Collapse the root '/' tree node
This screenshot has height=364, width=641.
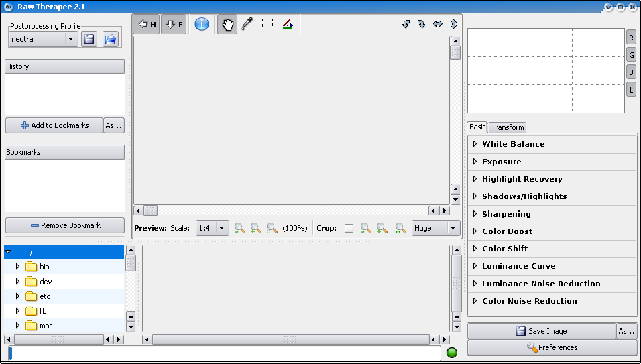pos(8,252)
